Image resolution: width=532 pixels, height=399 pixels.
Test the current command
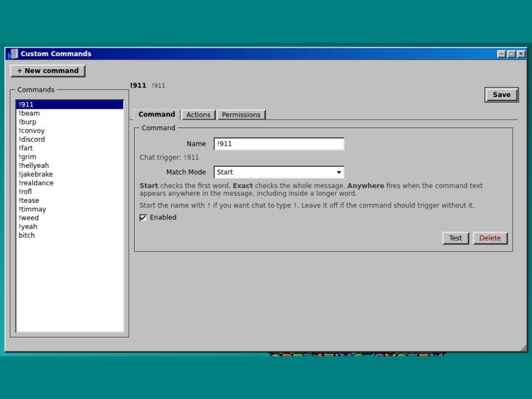456,238
